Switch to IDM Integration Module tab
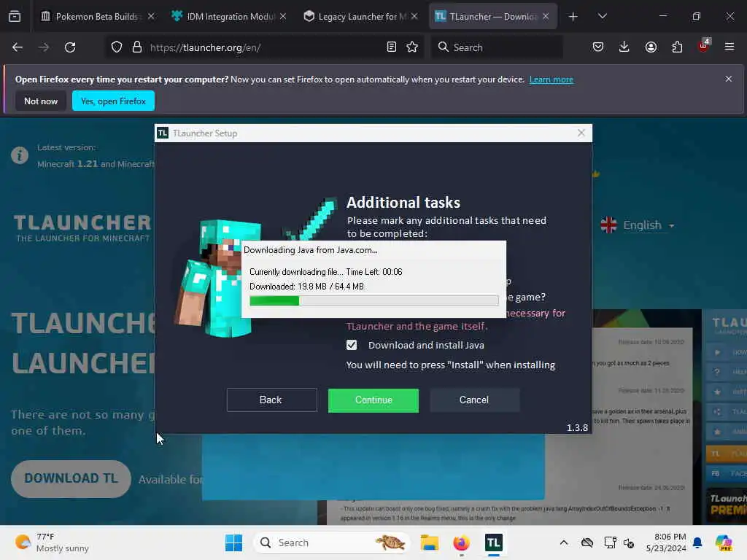This screenshot has height=560, width=747. point(230,17)
